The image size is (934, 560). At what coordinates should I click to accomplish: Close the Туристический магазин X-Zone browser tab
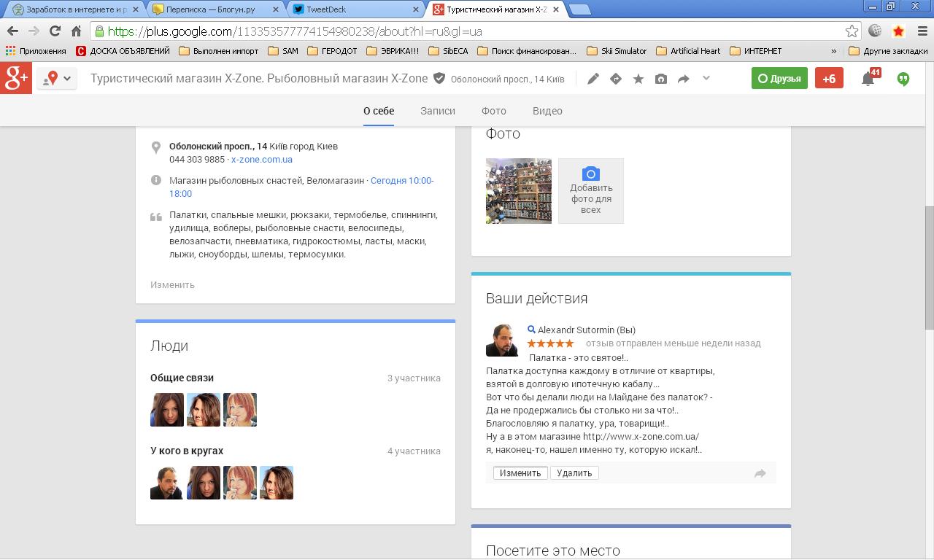pyautogui.click(x=556, y=9)
